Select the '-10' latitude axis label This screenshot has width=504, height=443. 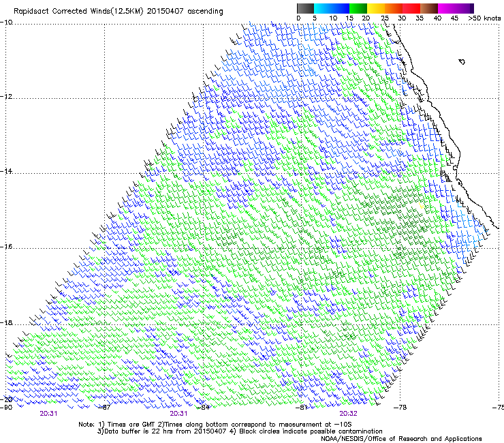[6, 22]
